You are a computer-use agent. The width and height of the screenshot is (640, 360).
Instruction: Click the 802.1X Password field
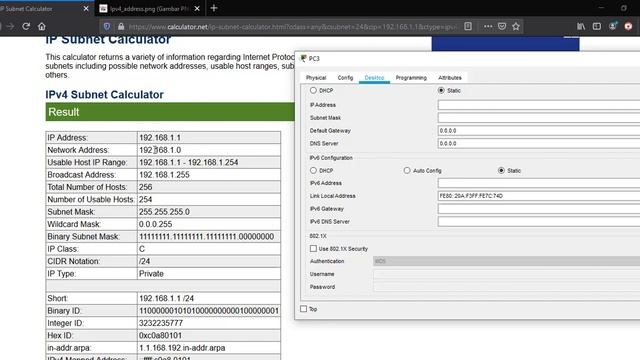[507, 287]
